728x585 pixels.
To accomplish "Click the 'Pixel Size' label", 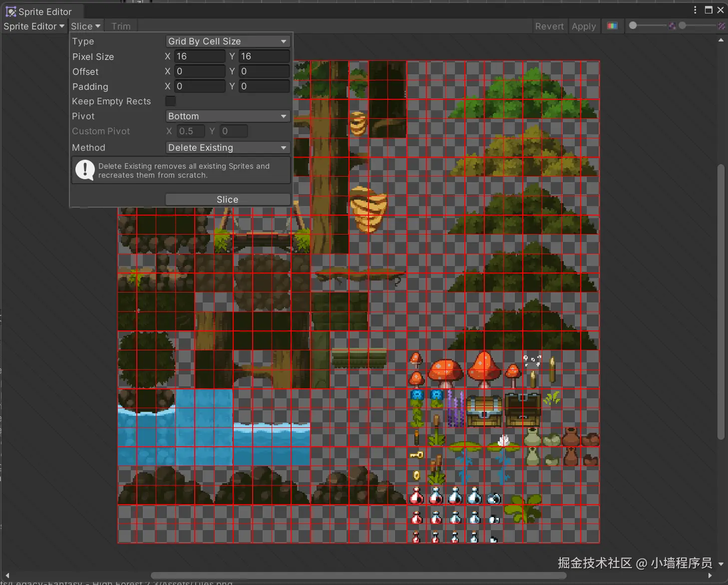I will (x=93, y=57).
